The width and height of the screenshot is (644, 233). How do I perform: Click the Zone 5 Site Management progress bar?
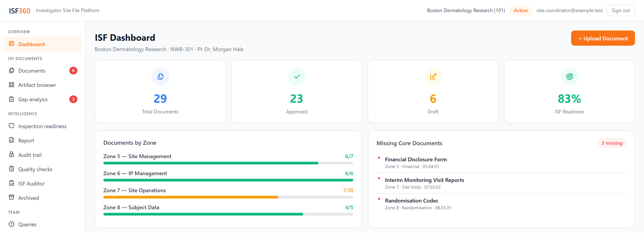click(228, 163)
